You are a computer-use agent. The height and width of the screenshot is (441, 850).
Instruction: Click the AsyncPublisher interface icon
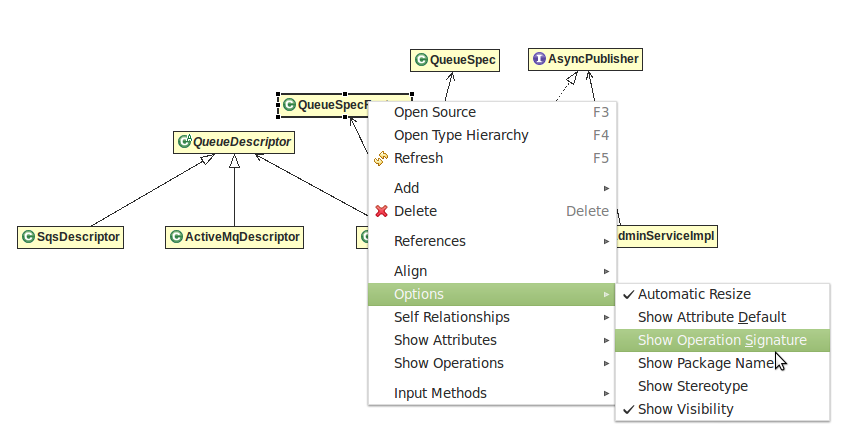point(539,59)
